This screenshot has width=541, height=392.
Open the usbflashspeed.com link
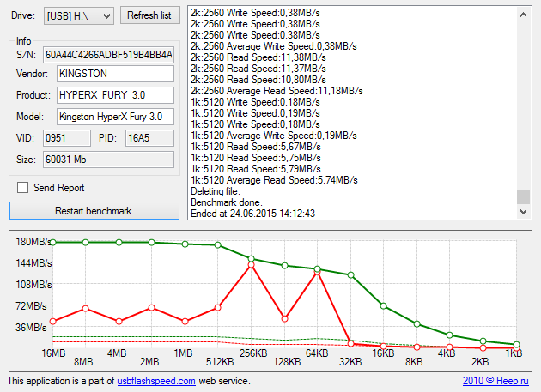(156, 381)
